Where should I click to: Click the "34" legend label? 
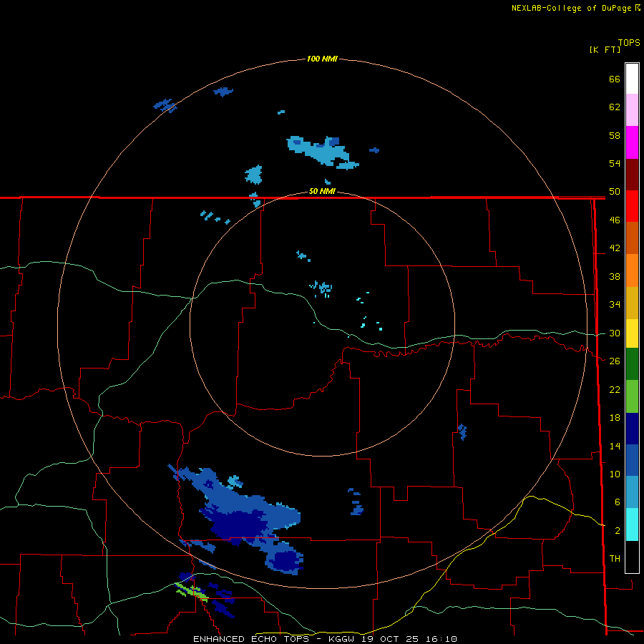pyautogui.click(x=615, y=305)
